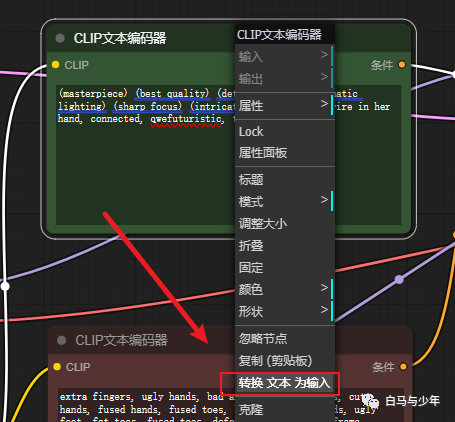Viewport: 455px width, 422px height.
Task: Select 忽略节点 in the context menu
Action: point(285,339)
